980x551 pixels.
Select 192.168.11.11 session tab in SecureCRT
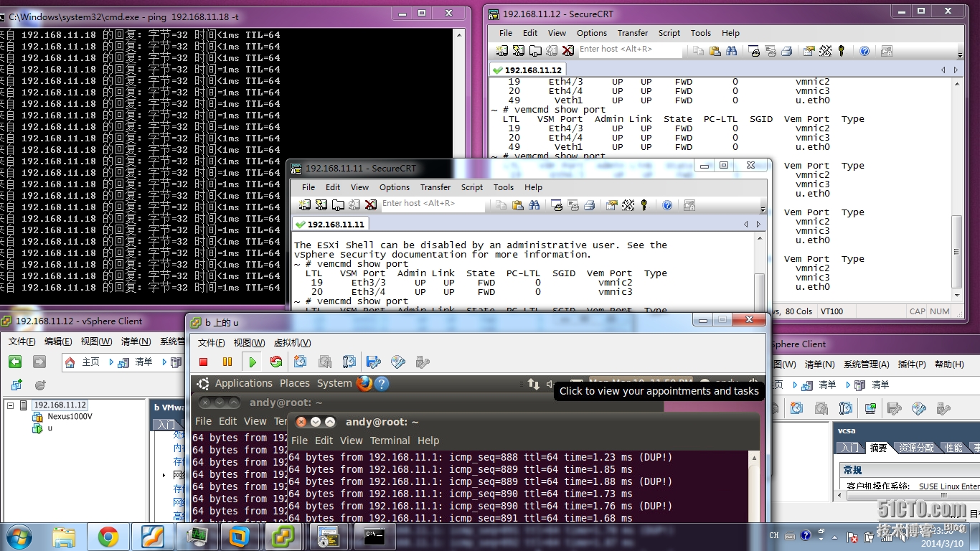[330, 225]
